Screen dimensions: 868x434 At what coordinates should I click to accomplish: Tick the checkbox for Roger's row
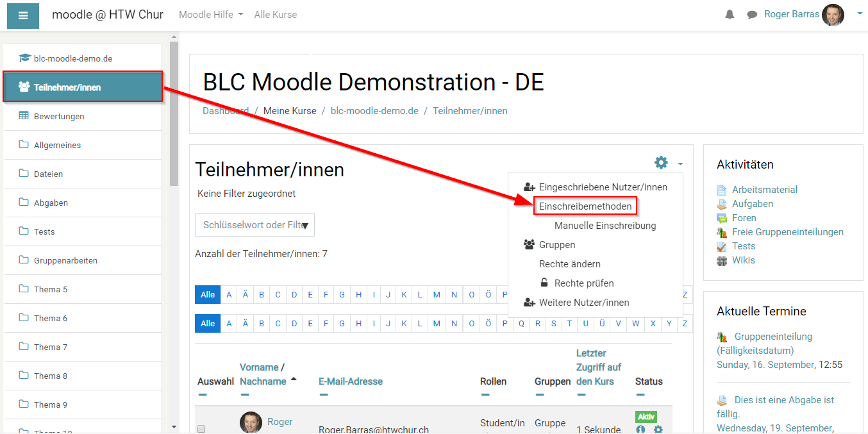201,428
